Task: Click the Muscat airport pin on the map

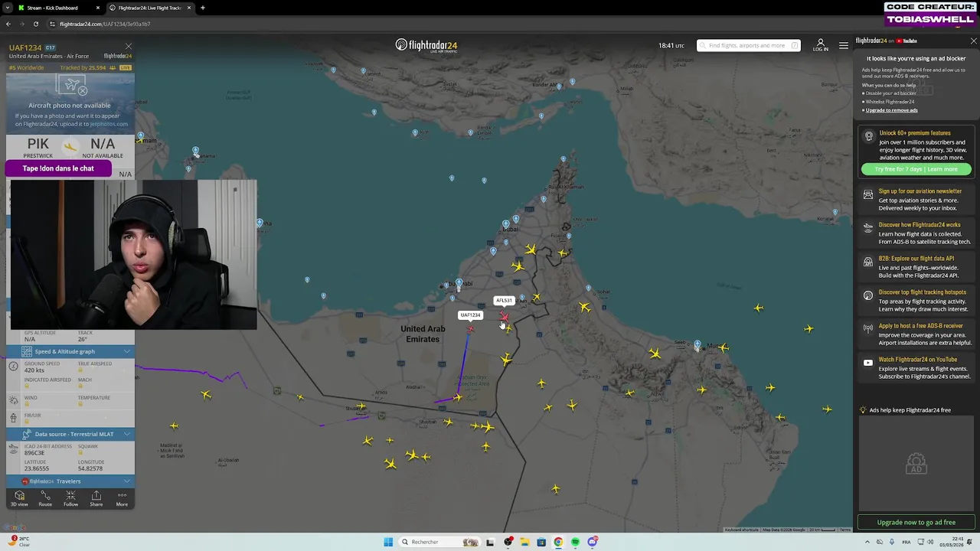Action: click(x=697, y=346)
